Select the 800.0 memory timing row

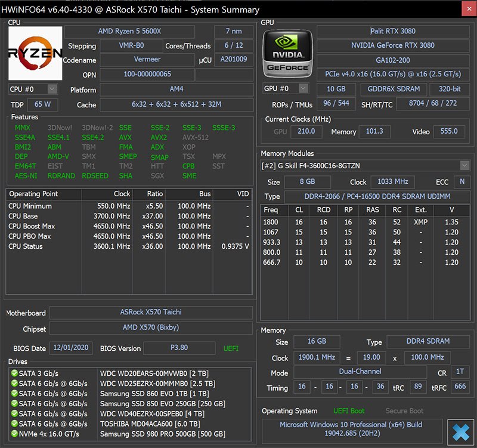tap(365, 252)
